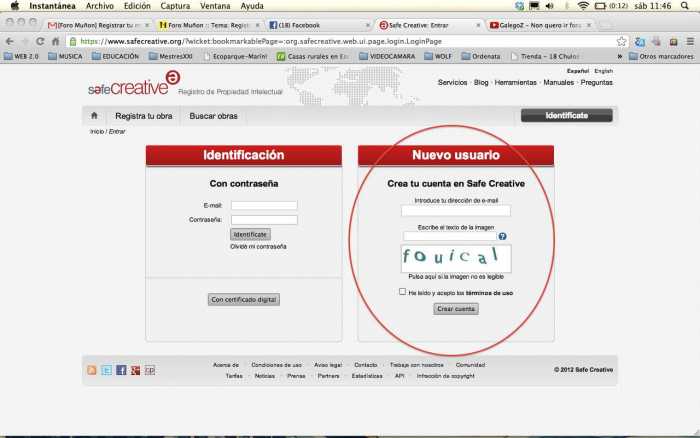Click the volume icon in menu bar

[550, 6]
